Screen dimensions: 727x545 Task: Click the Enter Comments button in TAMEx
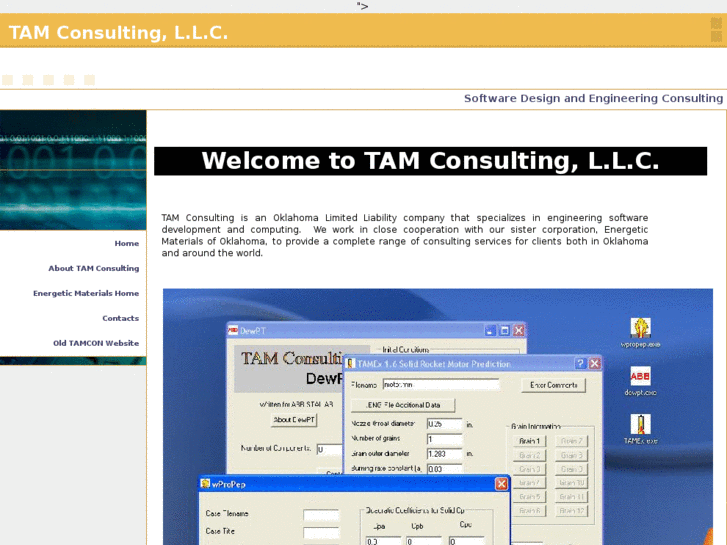(554, 385)
